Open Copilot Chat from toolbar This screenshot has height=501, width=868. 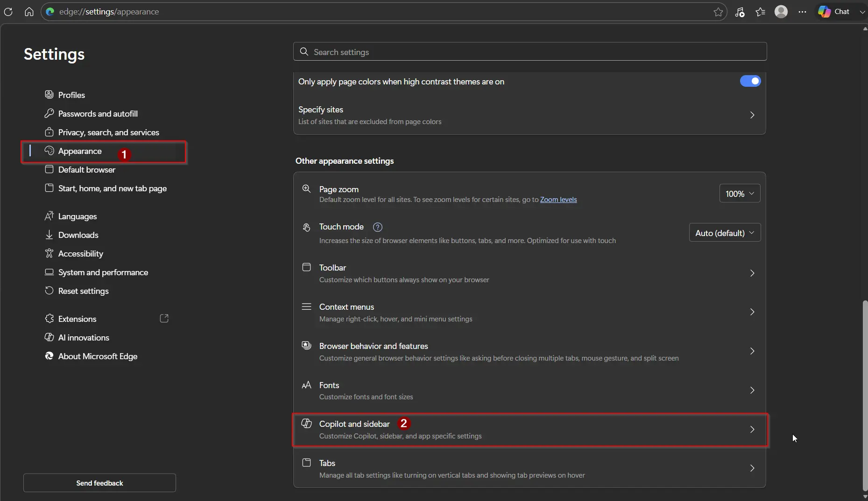pyautogui.click(x=834, y=12)
